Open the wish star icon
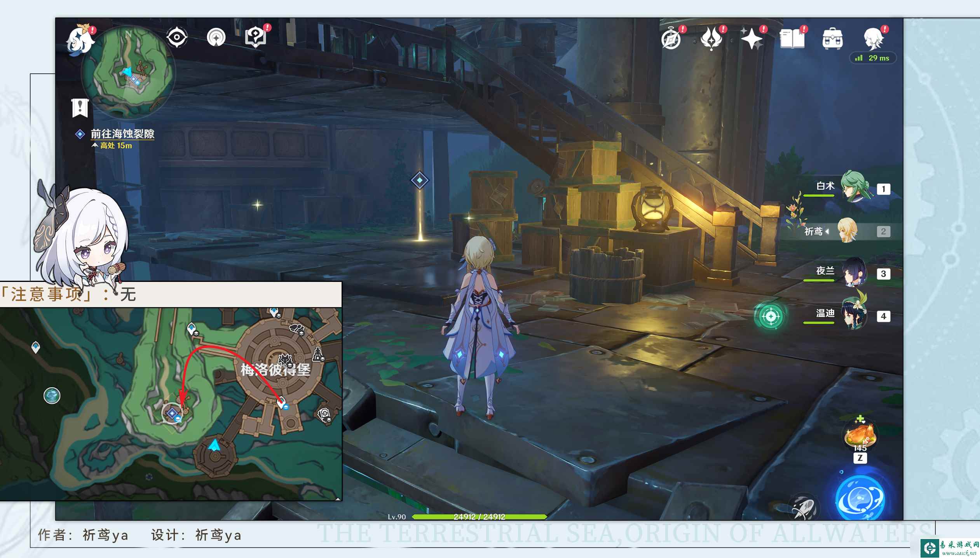This screenshot has width=980, height=558. pyautogui.click(x=752, y=38)
